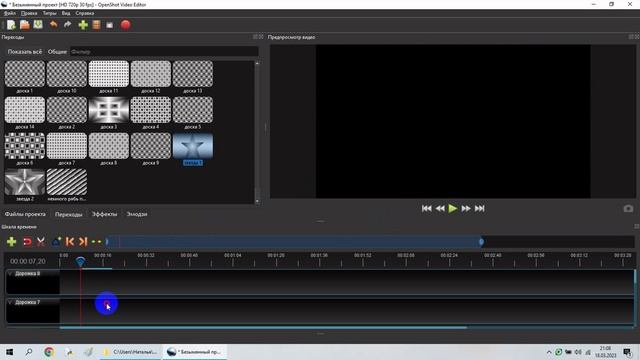Open project using the orange folder icon
Screen dimensions: 640x360
click(x=25, y=25)
